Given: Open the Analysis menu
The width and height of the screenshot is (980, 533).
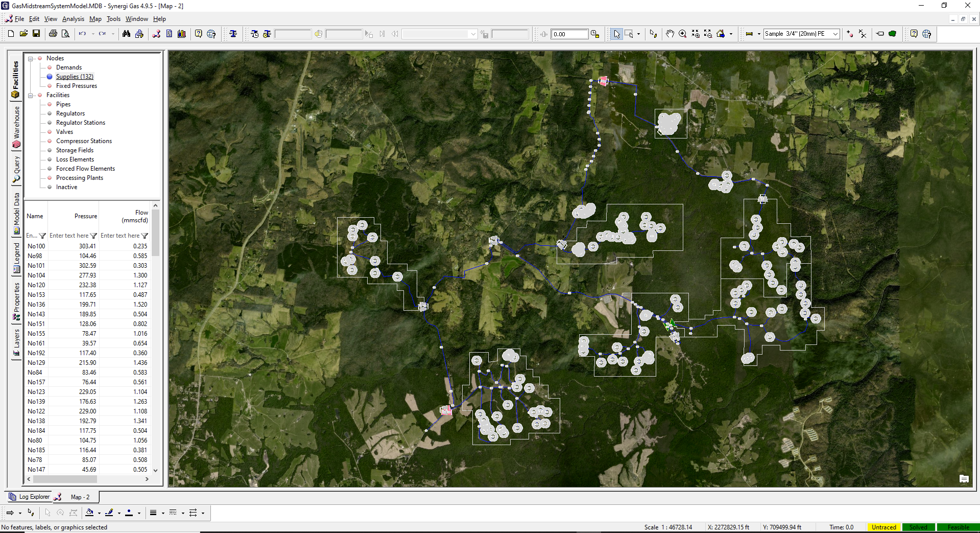Looking at the screenshot, I should pos(73,19).
